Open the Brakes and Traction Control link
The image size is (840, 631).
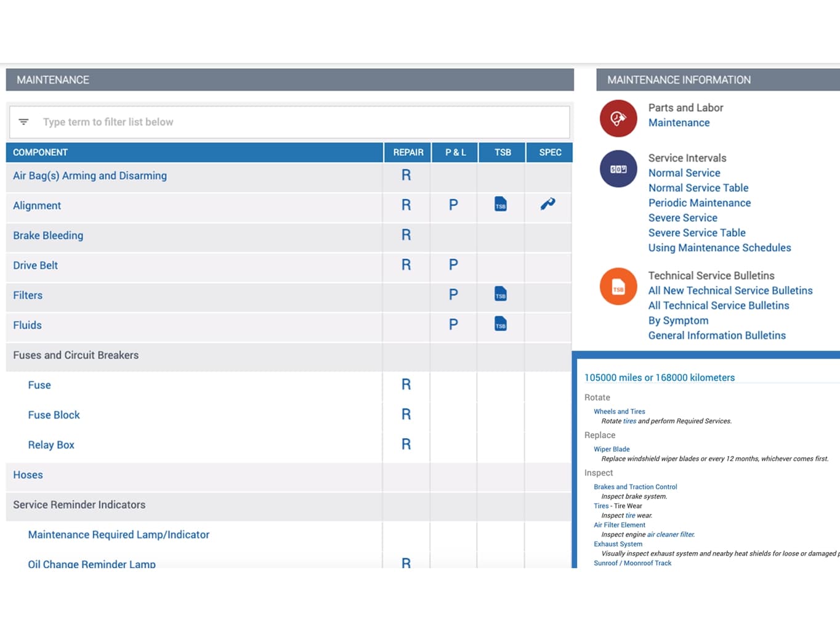coord(635,487)
